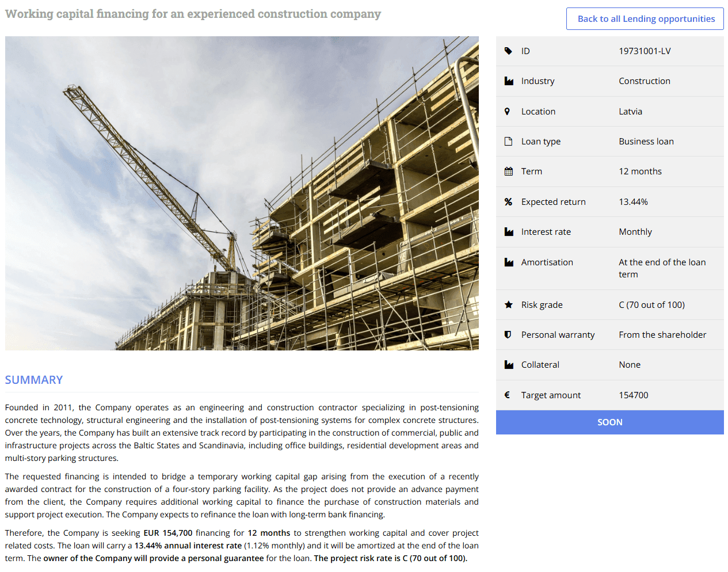
Task: Click the bold '12 months' in summary
Action: pos(269,533)
